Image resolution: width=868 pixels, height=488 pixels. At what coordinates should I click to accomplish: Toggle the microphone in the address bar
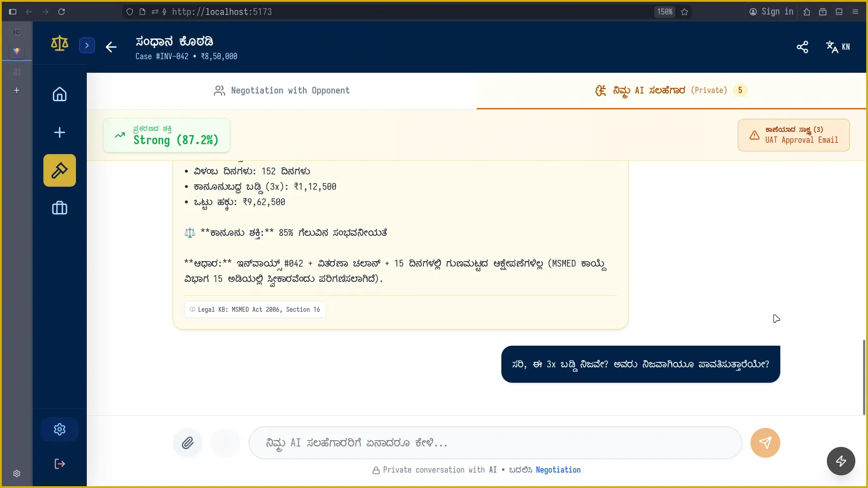165,12
